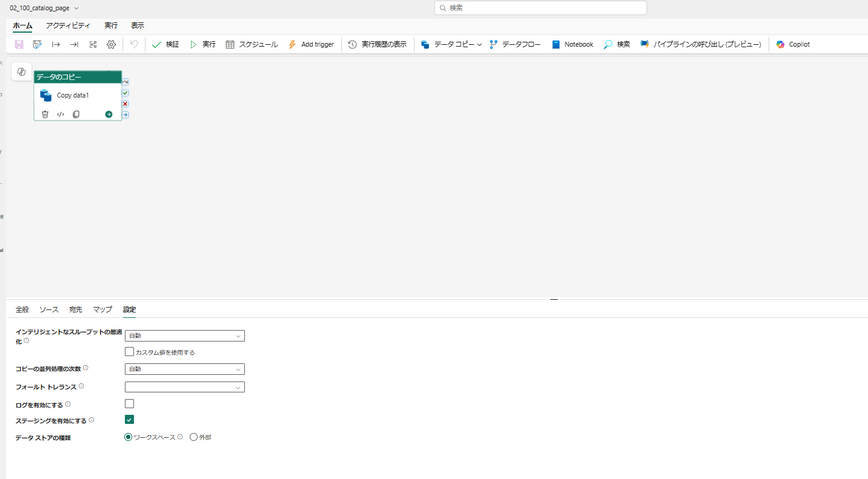
Task: Uncheck the ステージングを有効にする checkbox
Action: (129, 419)
